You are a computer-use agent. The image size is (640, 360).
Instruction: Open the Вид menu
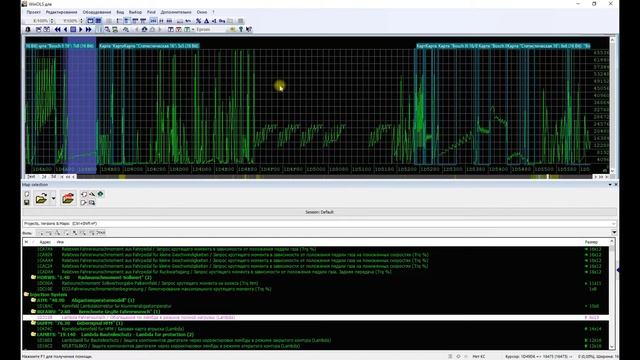pos(120,12)
